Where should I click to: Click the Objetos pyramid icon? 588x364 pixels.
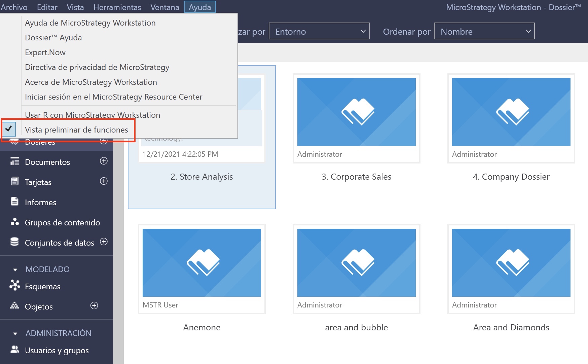click(x=14, y=305)
